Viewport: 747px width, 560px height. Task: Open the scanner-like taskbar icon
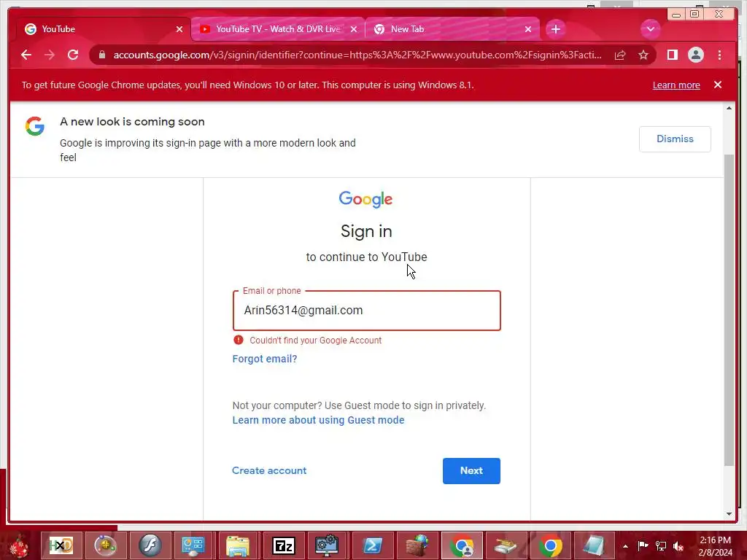[x=506, y=545]
